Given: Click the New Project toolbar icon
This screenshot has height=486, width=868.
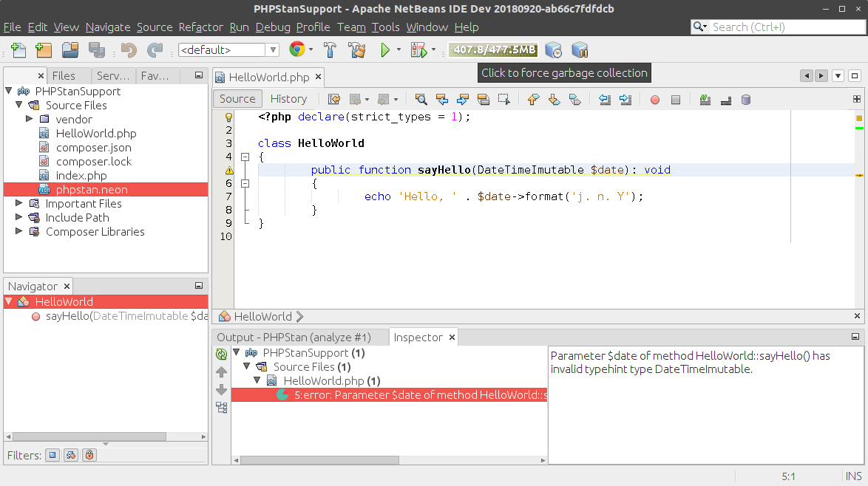Looking at the screenshot, I should tap(44, 50).
